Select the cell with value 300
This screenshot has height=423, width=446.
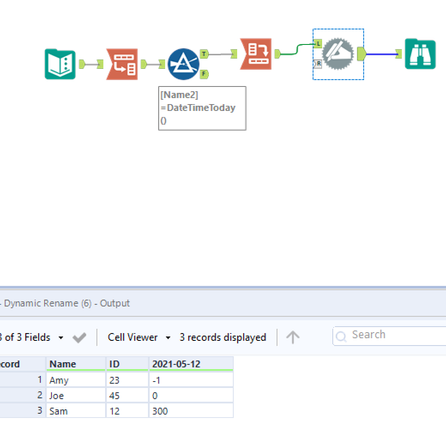(191, 411)
